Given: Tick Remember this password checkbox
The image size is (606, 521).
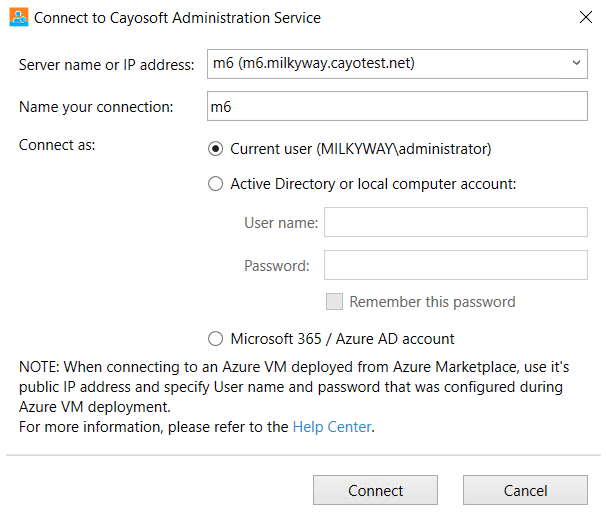Looking at the screenshot, I should [x=334, y=301].
